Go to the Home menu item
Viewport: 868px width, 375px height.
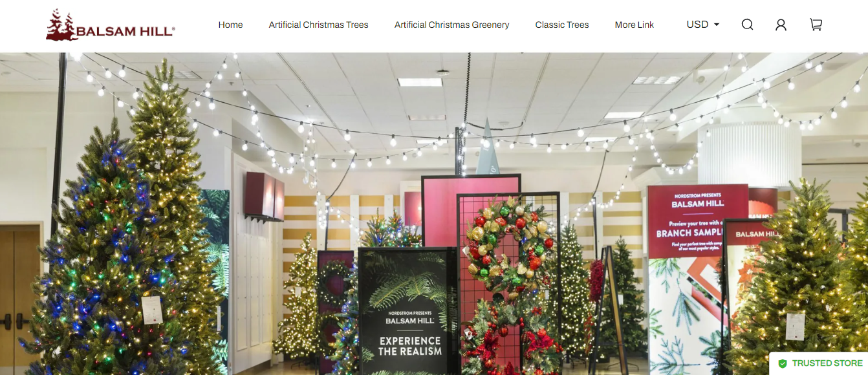point(231,25)
